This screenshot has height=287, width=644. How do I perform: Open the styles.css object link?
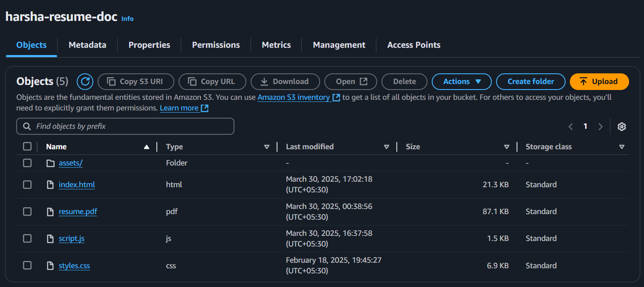[74, 266]
